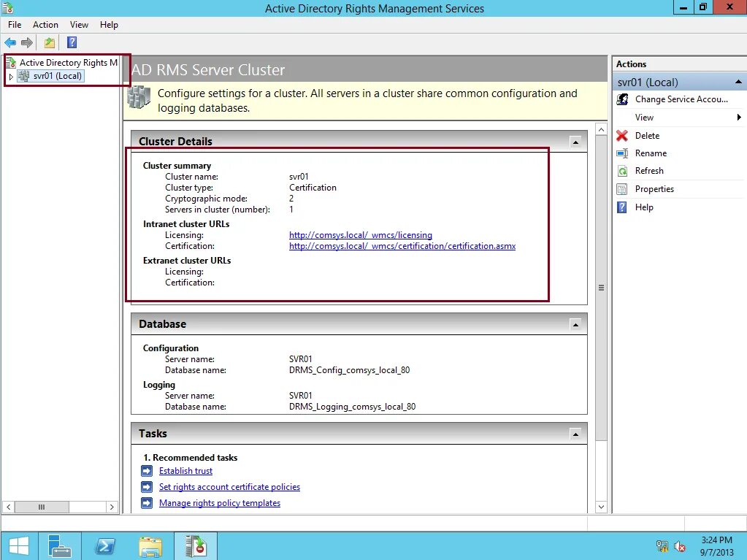Click the network tray icon
Screen dimensions: 747x560
662,546
